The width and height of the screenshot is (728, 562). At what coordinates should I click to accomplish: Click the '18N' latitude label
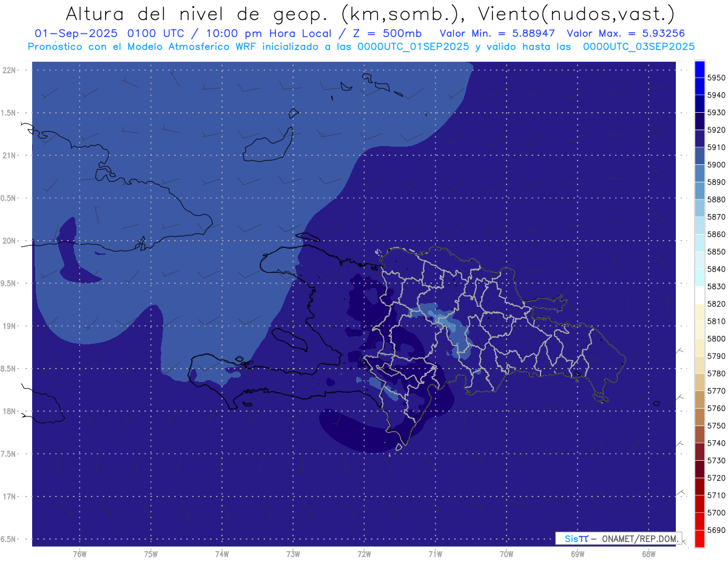click(x=10, y=412)
